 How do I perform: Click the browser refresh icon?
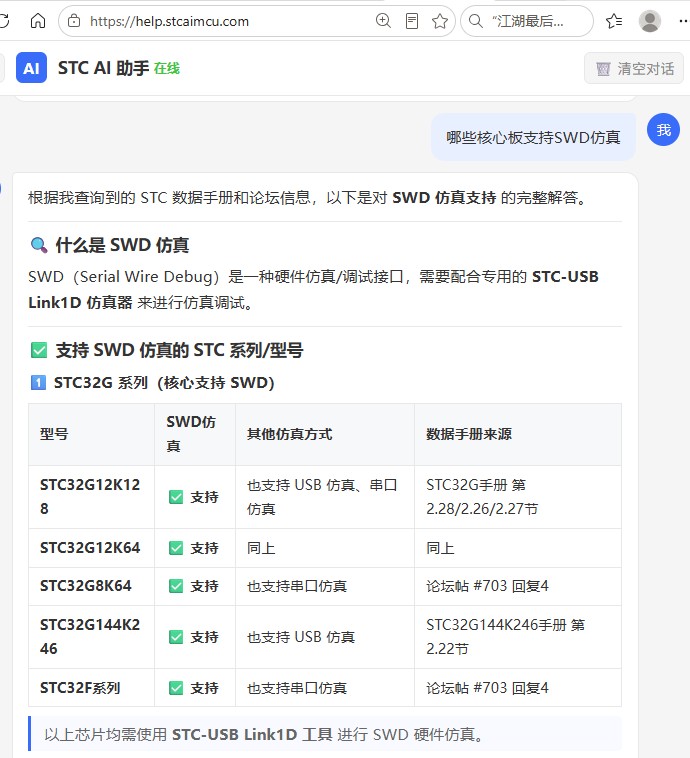[4, 21]
